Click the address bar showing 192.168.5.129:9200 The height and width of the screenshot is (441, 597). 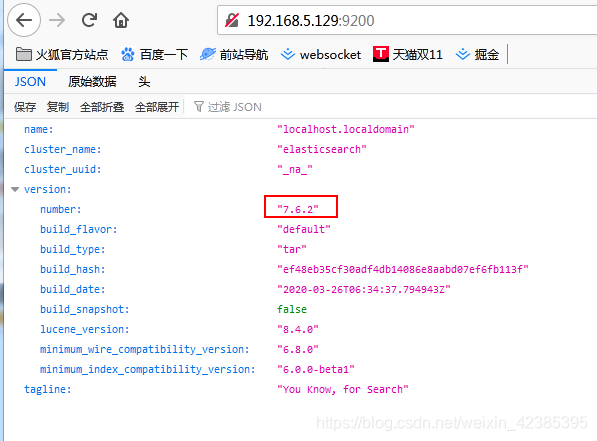coord(407,20)
